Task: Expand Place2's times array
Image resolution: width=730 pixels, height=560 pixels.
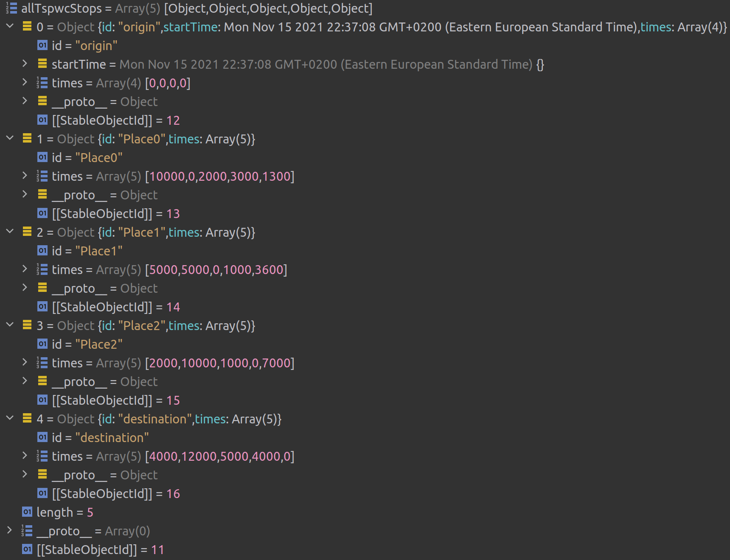Action: 25,362
